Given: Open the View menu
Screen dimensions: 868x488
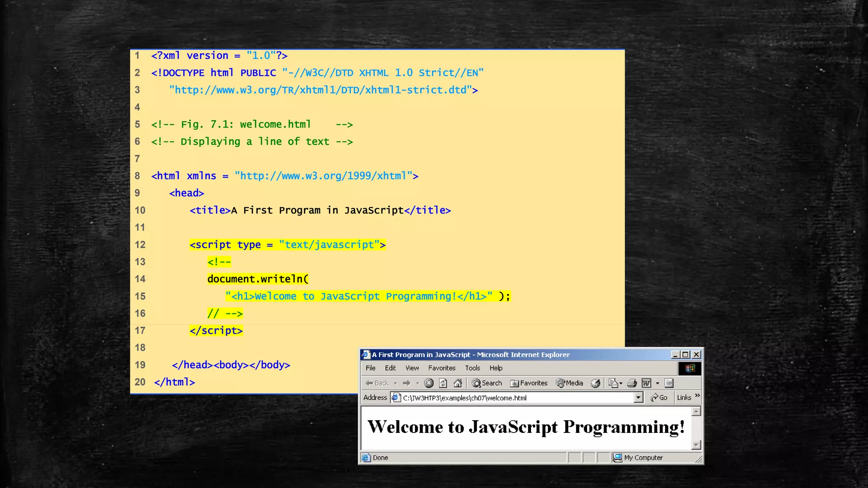Looking at the screenshot, I should click(x=412, y=368).
